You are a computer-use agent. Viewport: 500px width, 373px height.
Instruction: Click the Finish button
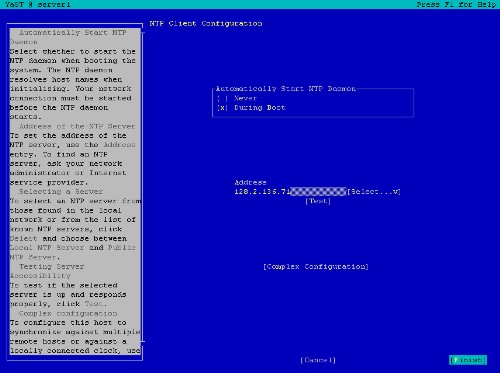point(468,360)
